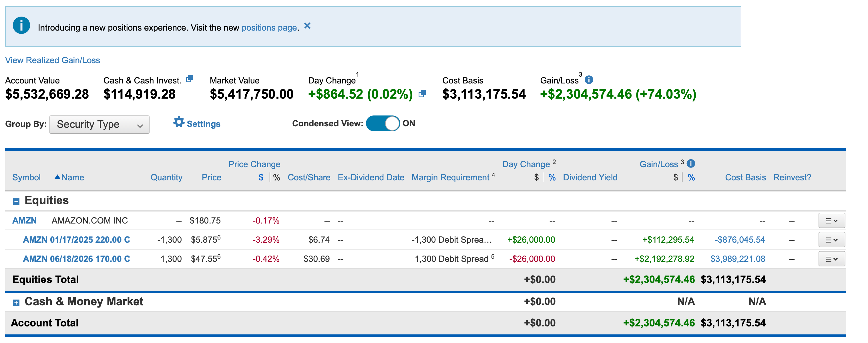Click the info icon in the banner
868x343 pixels.
coord(21,26)
